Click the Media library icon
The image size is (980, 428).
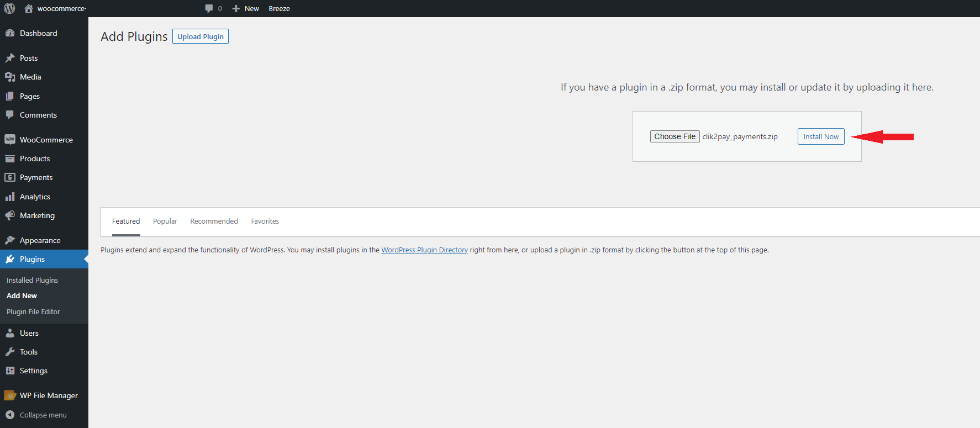point(10,77)
